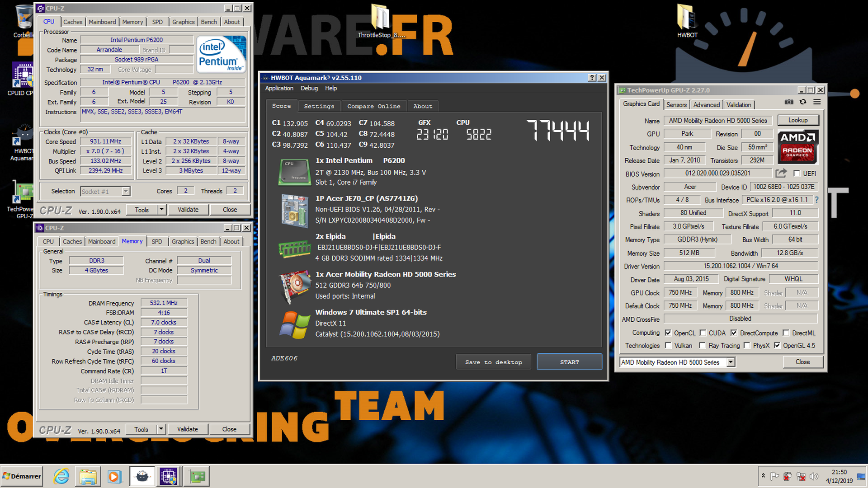Click the DRAM Frequency value field
The width and height of the screenshot is (868, 488).
coord(164,303)
